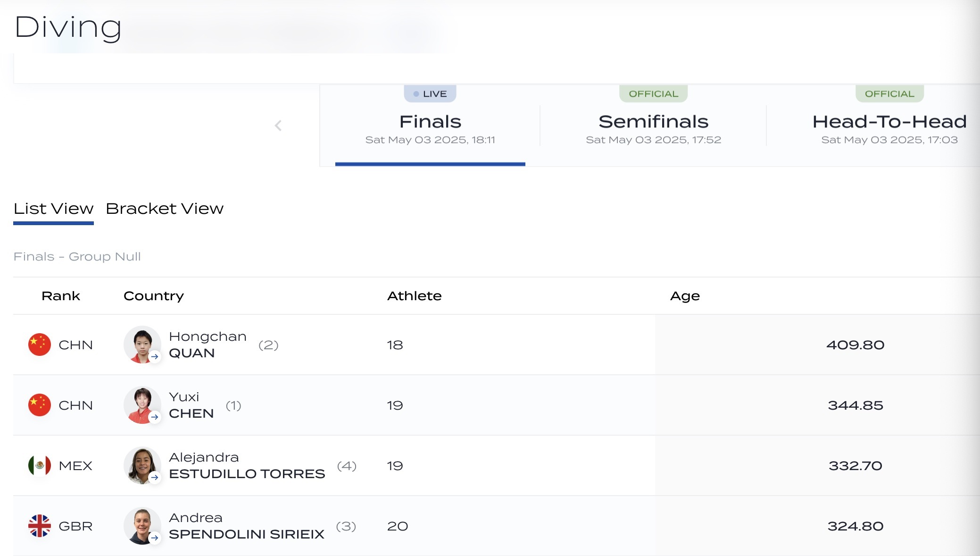980x556 pixels.
Task: Select the Finals round tab
Action: 430,127
